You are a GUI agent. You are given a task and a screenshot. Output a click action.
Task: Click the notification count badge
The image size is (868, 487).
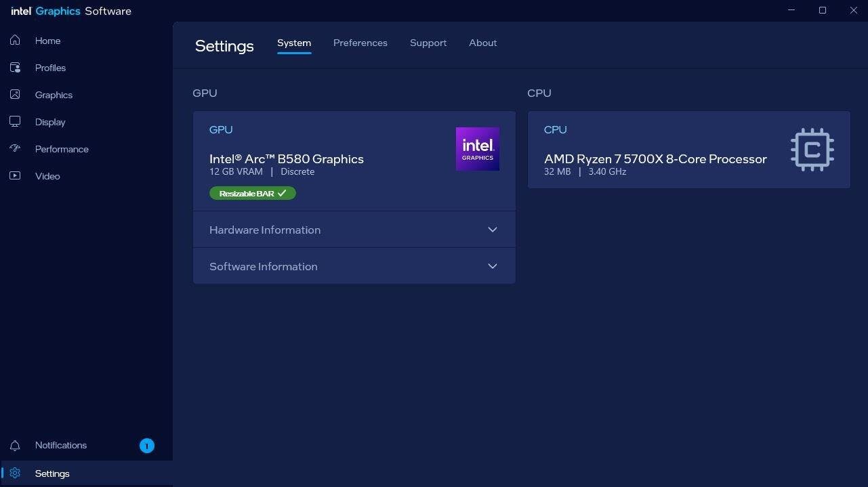[x=147, y=446]
